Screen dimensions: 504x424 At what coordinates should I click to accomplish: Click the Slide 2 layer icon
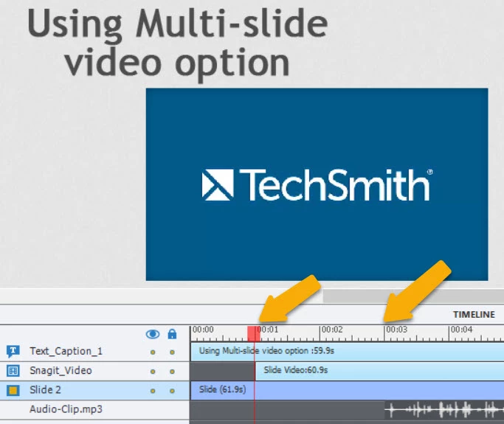13,390
